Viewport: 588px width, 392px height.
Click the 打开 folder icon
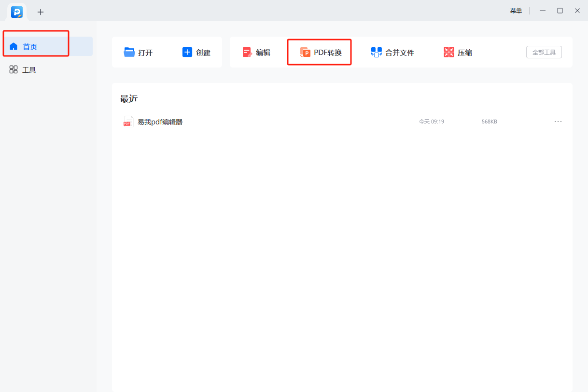coord(129,52)
